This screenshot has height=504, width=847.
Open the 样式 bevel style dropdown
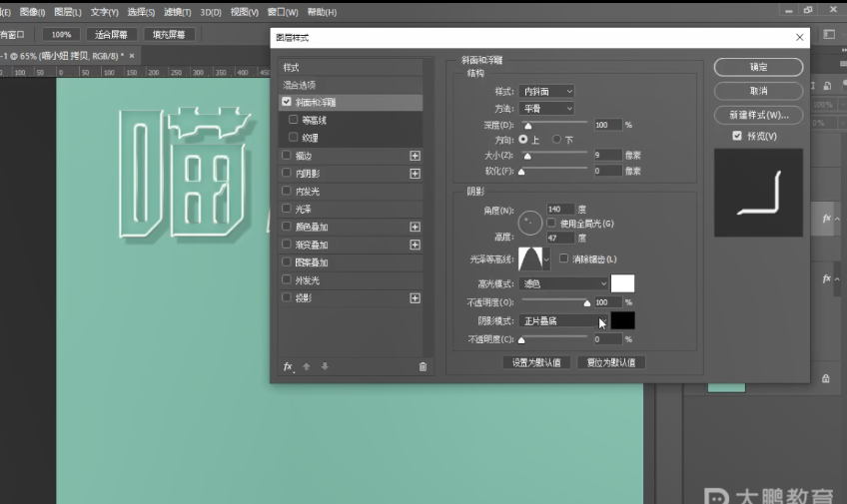pos(546,92)
